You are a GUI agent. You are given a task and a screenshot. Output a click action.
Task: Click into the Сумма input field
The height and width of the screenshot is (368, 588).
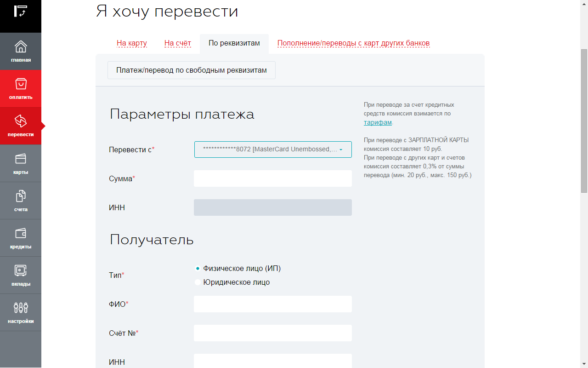273,178
